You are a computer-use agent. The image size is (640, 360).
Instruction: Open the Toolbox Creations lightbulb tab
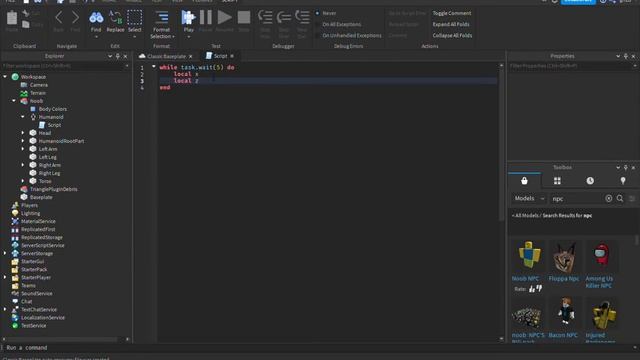[623, 180]
